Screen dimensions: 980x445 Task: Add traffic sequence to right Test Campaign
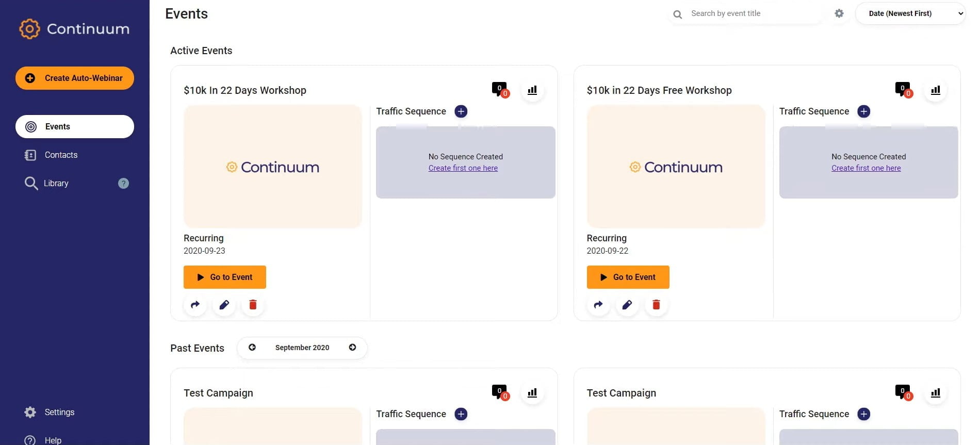[x=864, y=414]
